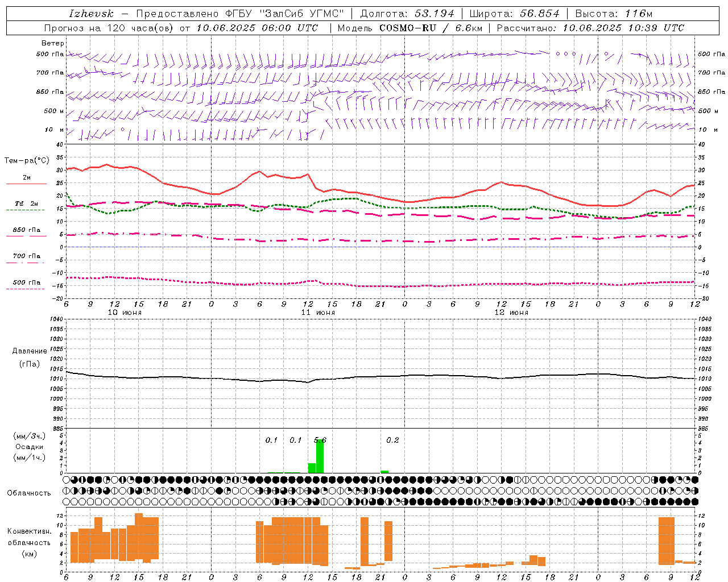Select the right-axis "1040" pressure value
This screenshot has width=728, height=582.
tap(705, 319)
